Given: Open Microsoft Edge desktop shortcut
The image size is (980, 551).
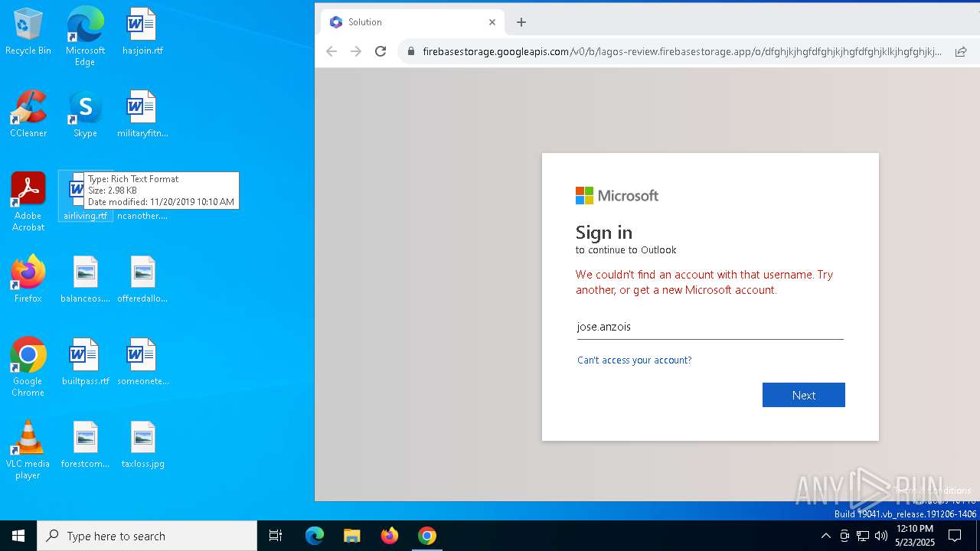Looking at the screenshot, I should (85, 36).
